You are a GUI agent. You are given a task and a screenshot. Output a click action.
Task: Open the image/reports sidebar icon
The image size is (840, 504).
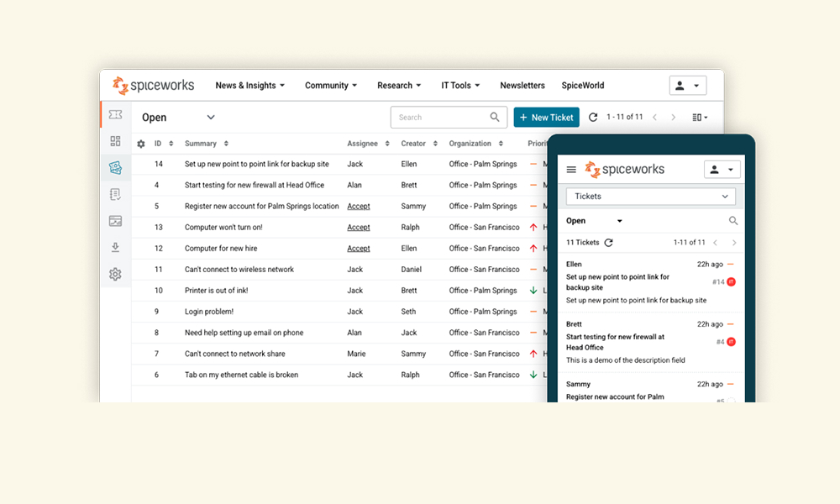pos(115,221)
